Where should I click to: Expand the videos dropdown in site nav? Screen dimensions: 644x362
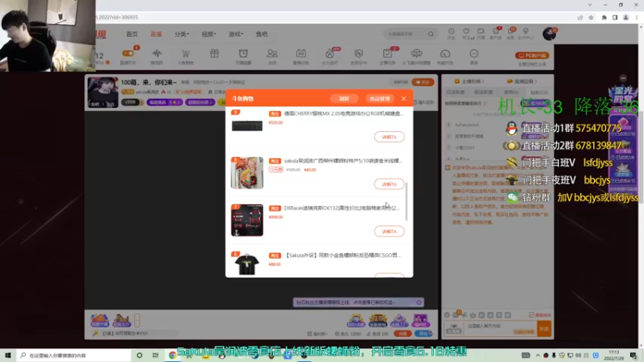click(x=208, y=34)
